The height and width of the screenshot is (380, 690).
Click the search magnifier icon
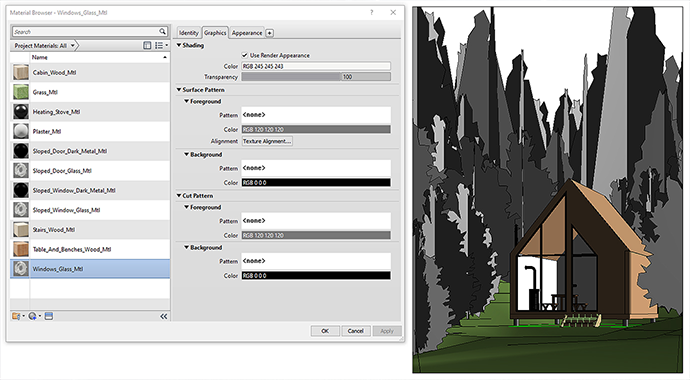162,31
